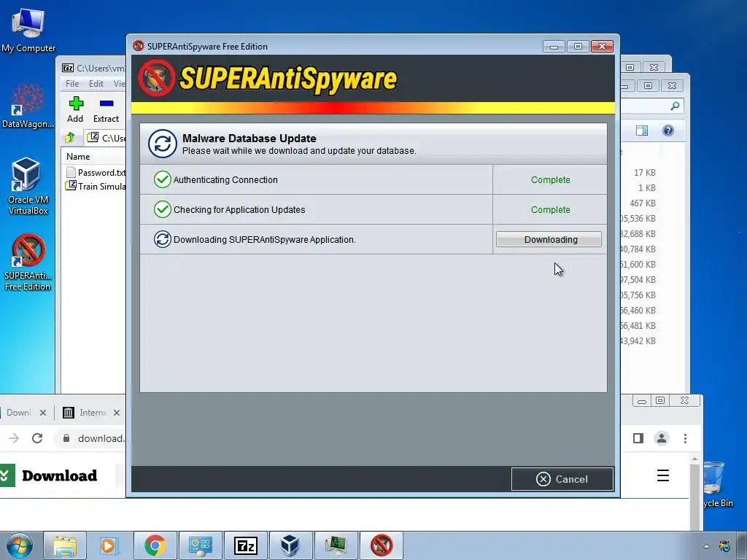Close the Interne browser tab
Screen dimensions: 747x560
117,413
